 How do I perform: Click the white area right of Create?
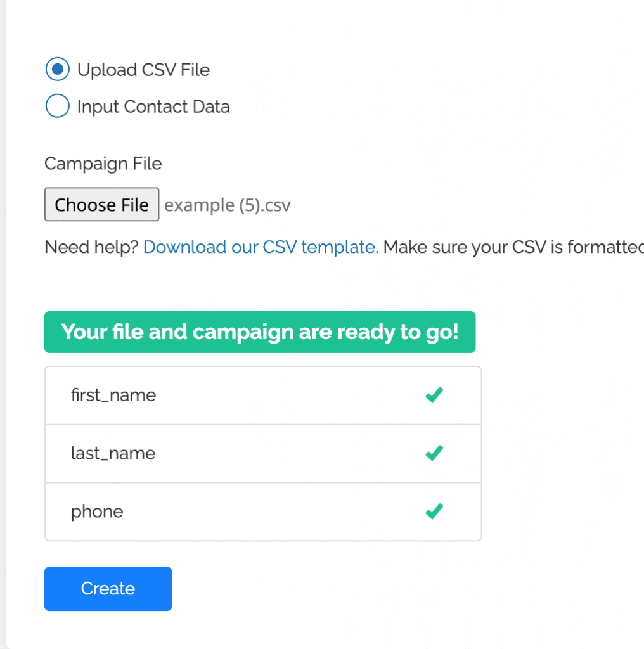tap(380, 588)
